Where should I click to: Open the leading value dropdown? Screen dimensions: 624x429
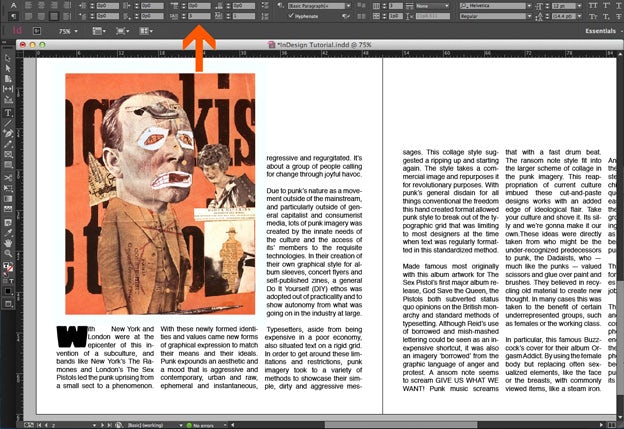tap(579, 16)
